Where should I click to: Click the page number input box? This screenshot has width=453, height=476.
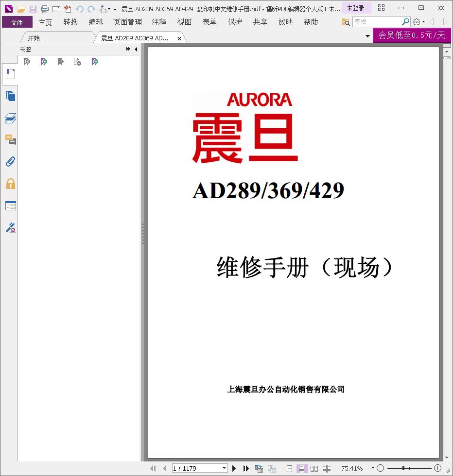tap(197, 468)
